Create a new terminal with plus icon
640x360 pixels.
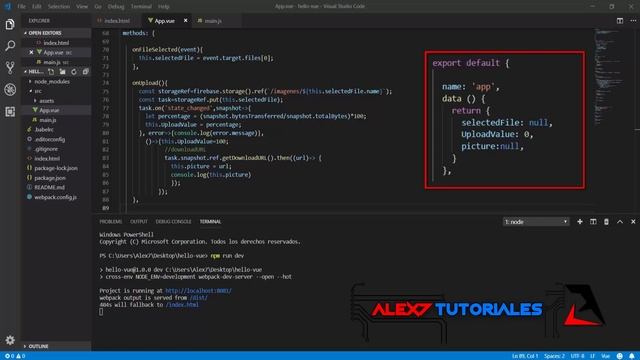[x=580, y=222]
